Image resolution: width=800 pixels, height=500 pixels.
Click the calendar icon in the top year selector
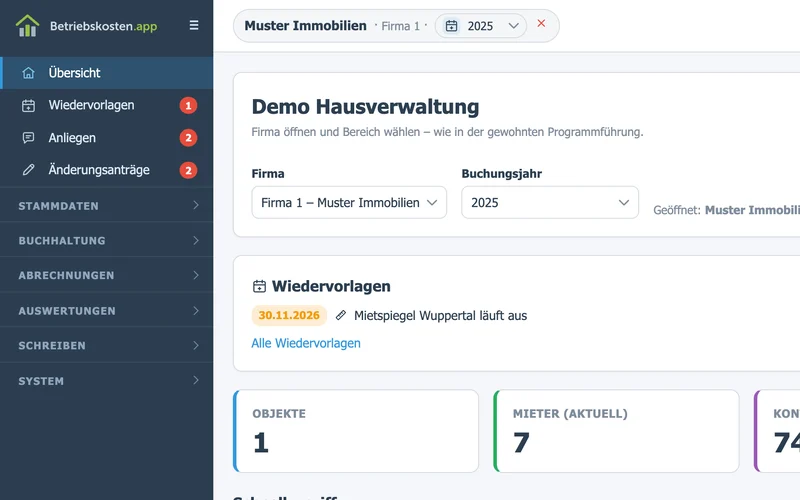452,26
